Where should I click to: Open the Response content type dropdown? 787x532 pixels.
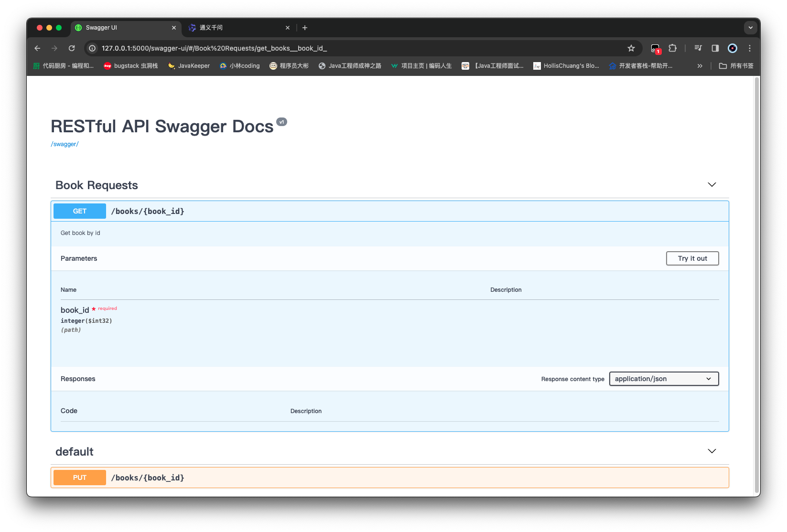coord(664,379)
